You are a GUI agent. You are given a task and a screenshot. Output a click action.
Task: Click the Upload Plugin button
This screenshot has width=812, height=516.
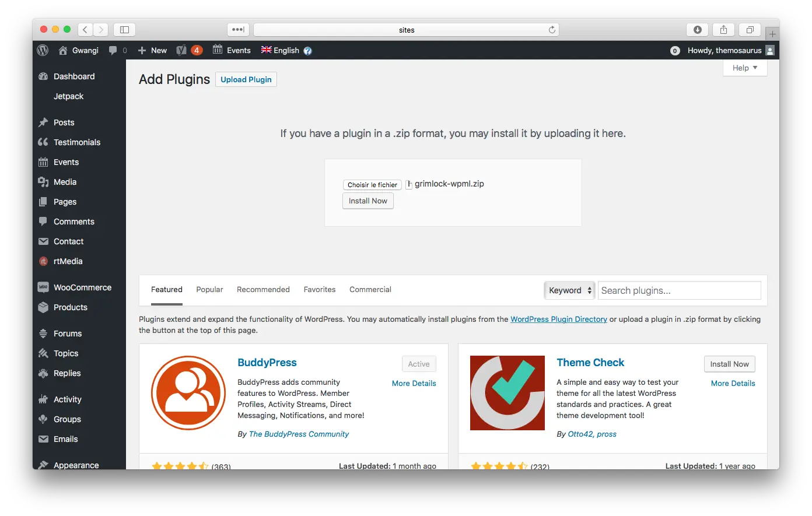(x=246, y=79)
